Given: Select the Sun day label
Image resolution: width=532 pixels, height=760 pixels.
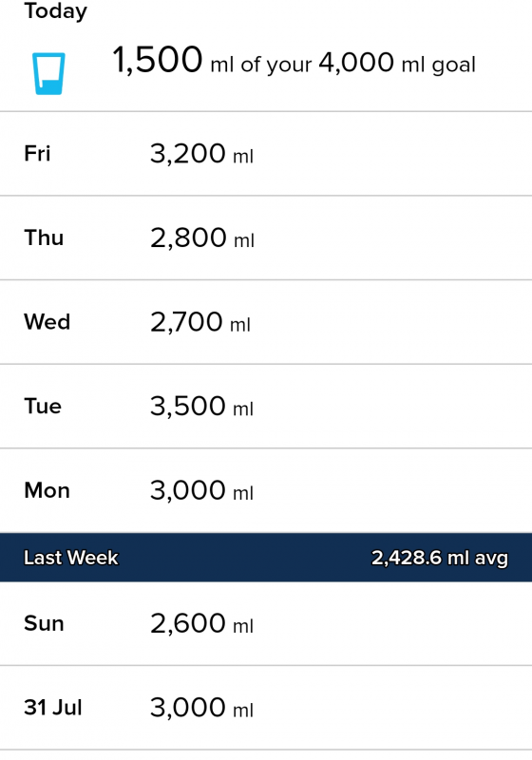Looking at the screenshot, I should tap(44, 623).
